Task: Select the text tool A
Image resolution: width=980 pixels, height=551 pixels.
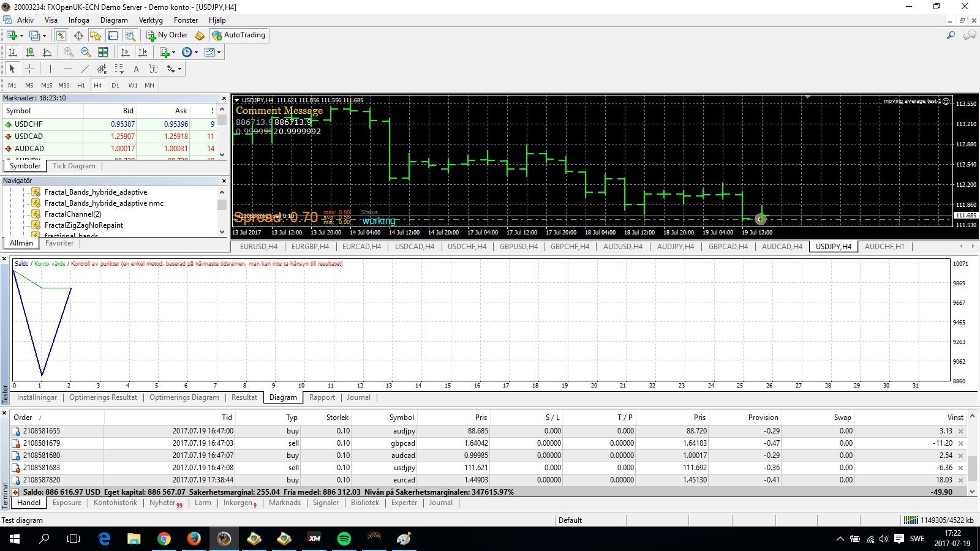Action: click(136, 69)
